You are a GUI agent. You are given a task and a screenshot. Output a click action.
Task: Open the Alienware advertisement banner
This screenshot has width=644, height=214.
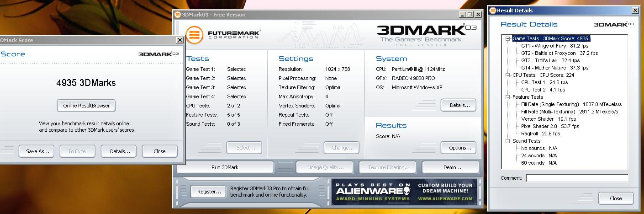click(404, 192)
